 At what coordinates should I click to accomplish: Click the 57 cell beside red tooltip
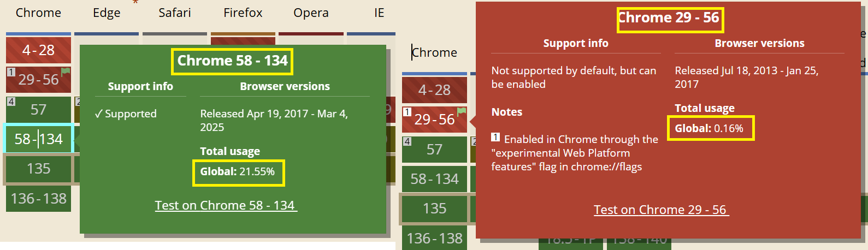[x=434, y=149]
